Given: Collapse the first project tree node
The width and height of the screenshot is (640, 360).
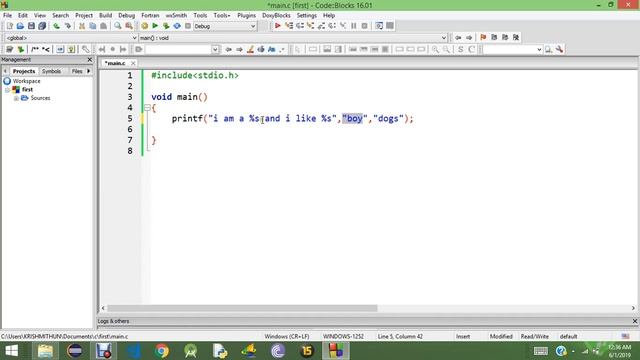Looking at the screenshot, I should pos(7,90).
